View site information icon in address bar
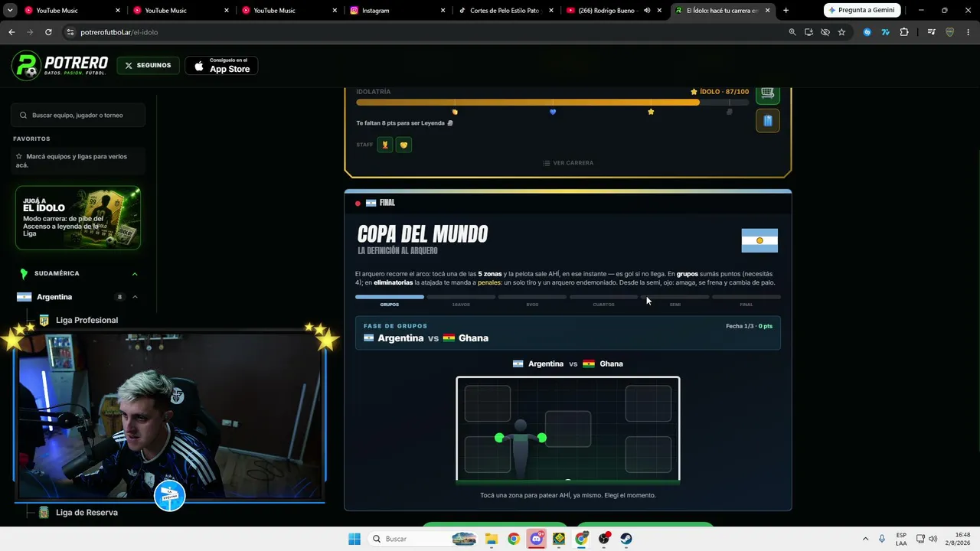Image resolution: width=980 pixels, height=551 pixels. coord(70,32)
